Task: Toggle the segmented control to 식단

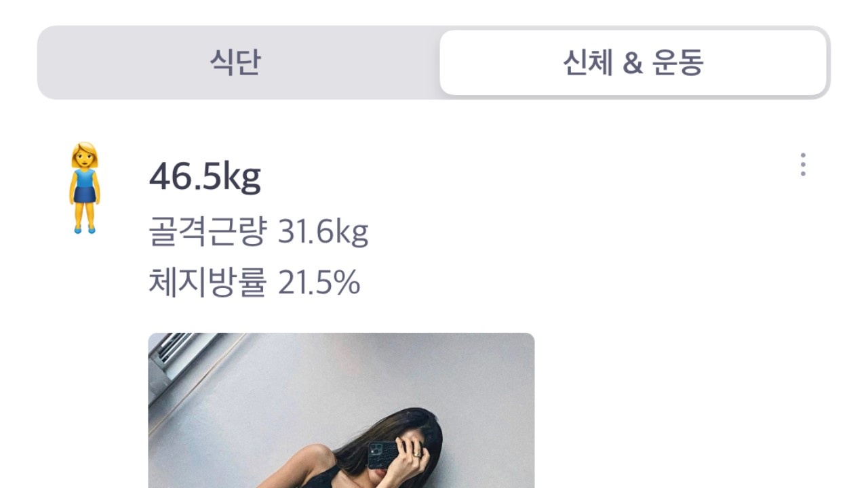Action: 235,62
